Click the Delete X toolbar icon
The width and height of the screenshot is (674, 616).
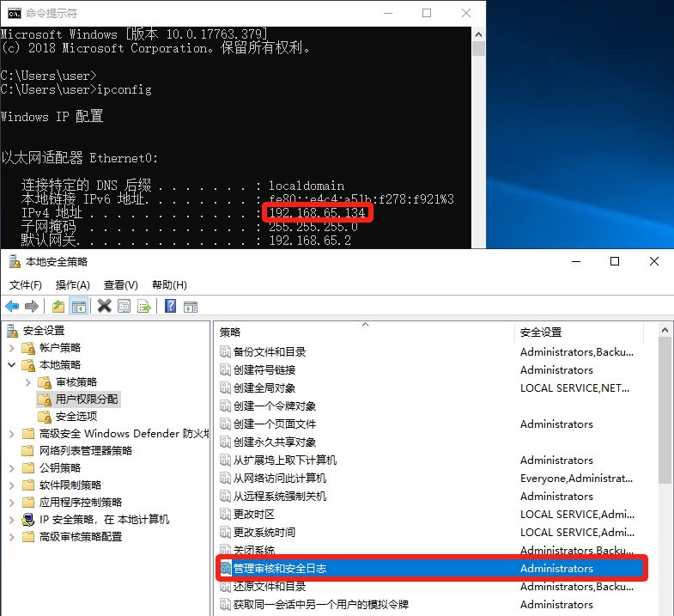[105, 306]
